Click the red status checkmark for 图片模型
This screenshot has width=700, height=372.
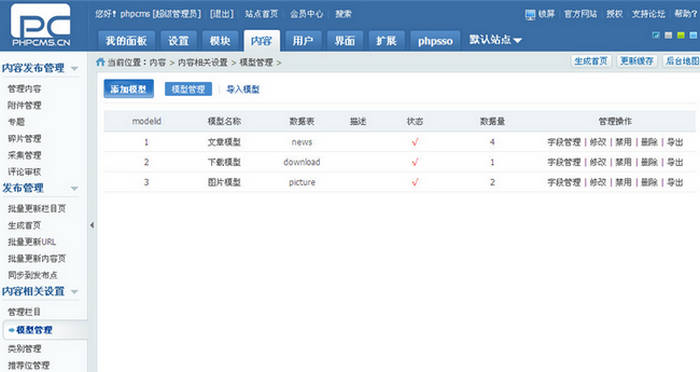[415, 182]
